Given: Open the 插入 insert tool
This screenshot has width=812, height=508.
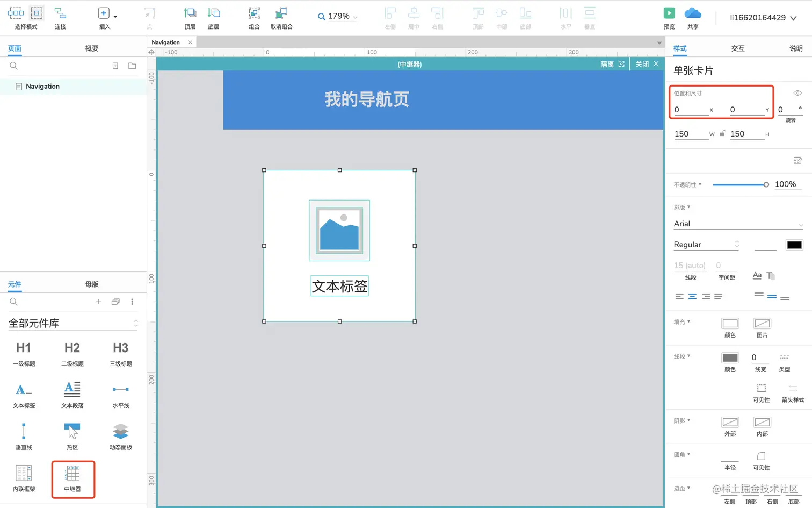Looking at the screenshot, I should 104,13.
